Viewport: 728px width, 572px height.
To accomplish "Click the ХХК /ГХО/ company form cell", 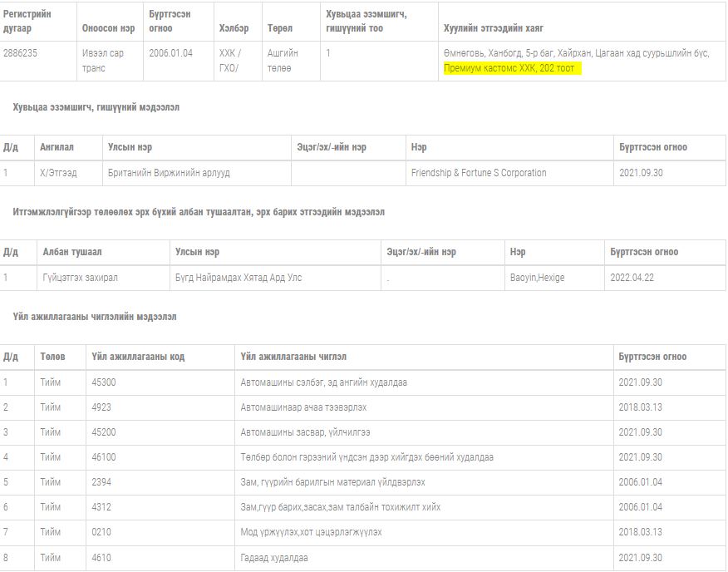I will point(229,61).
